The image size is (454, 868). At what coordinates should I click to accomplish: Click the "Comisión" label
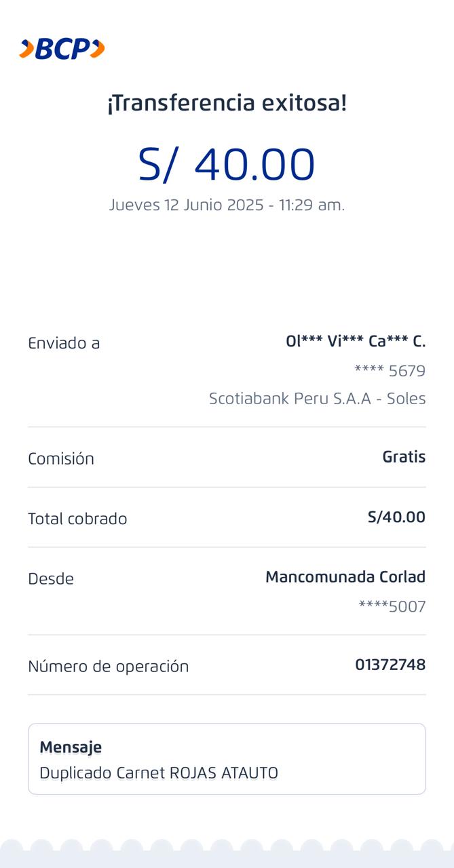(61, 459)
